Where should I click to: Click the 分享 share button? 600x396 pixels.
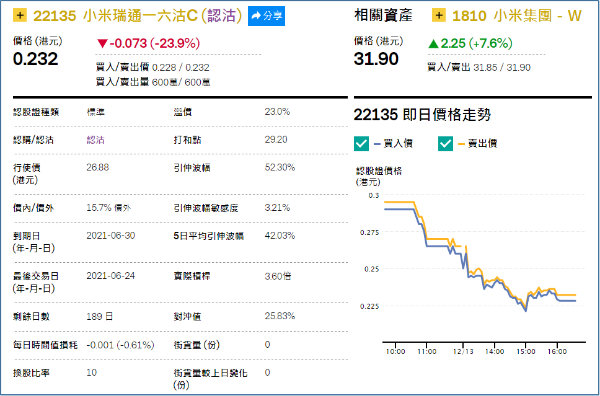point(266,16)
